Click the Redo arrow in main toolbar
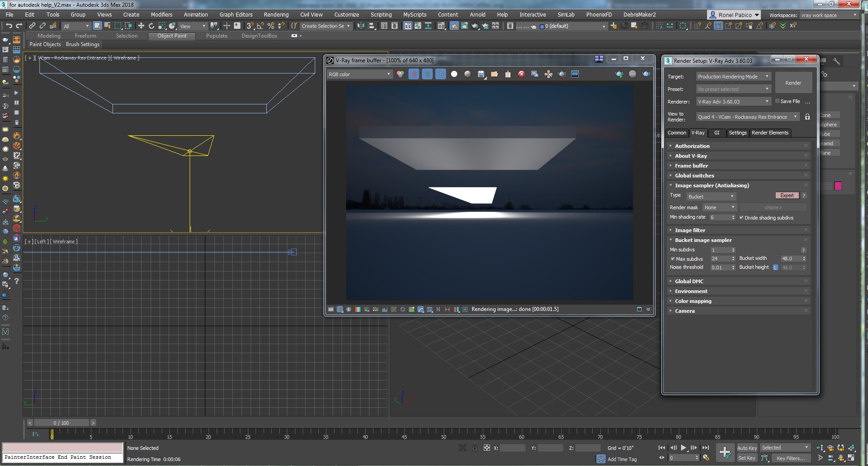868x466 pixels. (x=19, y=26)
